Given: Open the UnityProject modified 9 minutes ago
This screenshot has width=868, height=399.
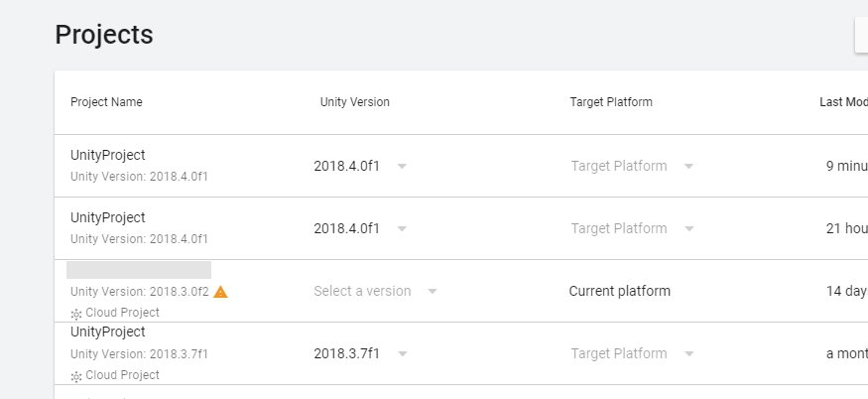Looking at the screenshot, I should [x=107, y=155].
